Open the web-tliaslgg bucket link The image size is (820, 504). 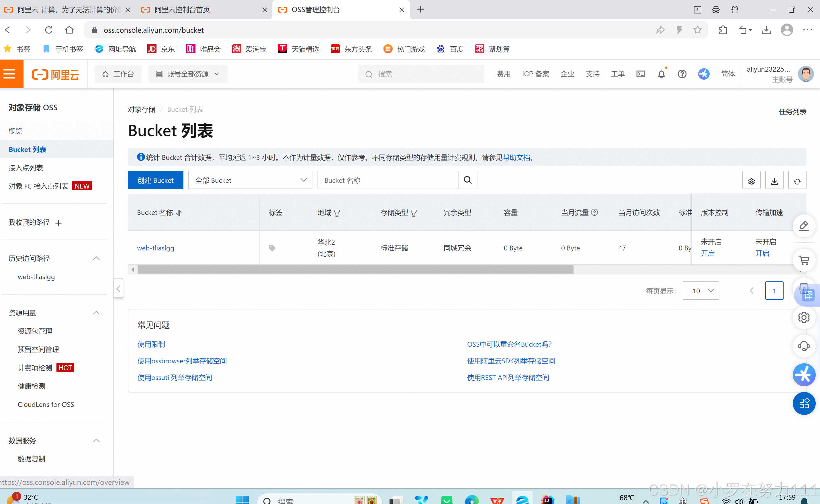pos(155,248)
